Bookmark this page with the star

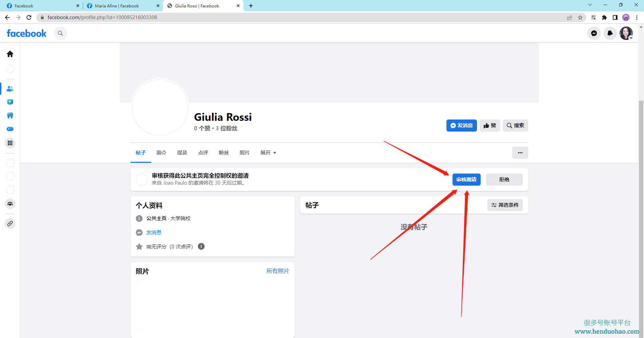click(x=580, y=17)
